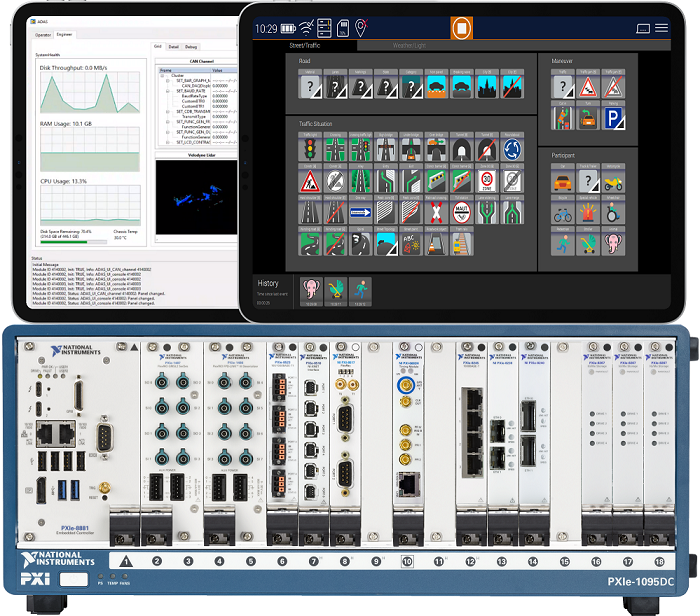Select the pedestrian event in History
The width and height of the screenshot is (700, 616).
pyautogui.click(x=360, y=291)
